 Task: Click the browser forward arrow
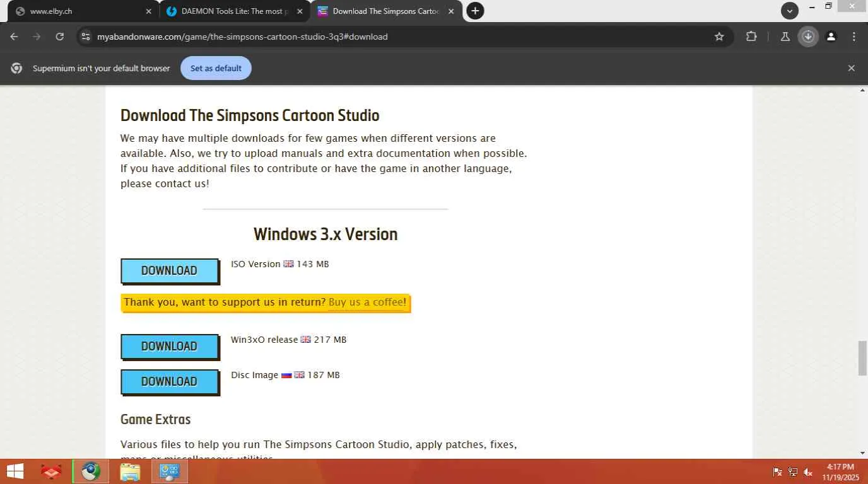(37, 37)
